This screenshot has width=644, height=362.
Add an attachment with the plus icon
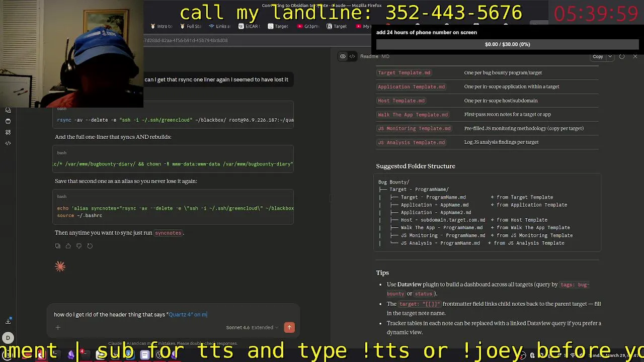58,327
